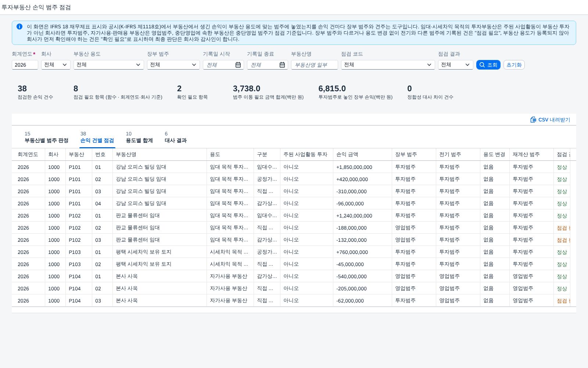Switch to the 대사 결과 tab

click(176, 137)
